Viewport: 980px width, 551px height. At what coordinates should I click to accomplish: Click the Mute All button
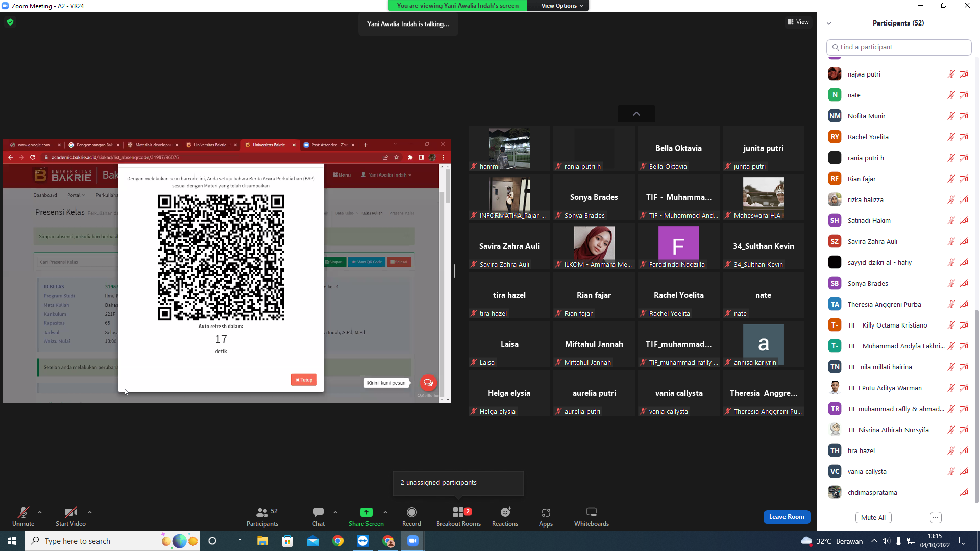873,517
